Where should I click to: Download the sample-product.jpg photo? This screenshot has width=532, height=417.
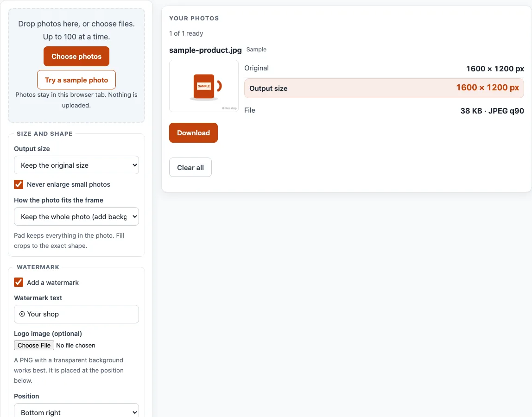pyautogui.click(x=193, y=133)
